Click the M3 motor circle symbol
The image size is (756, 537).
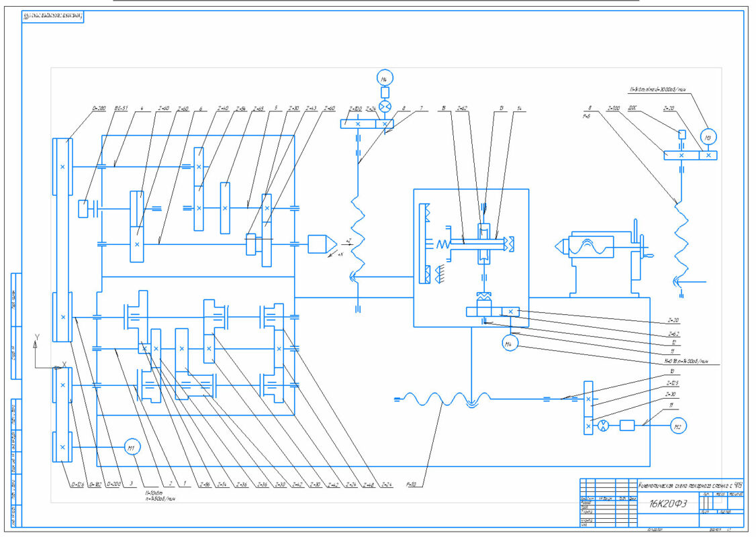tap(708, 137)
